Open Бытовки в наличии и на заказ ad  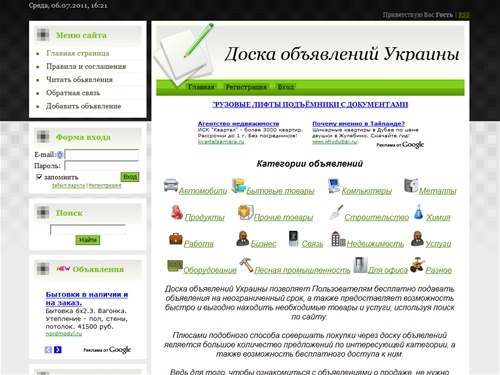pos(87,299)
